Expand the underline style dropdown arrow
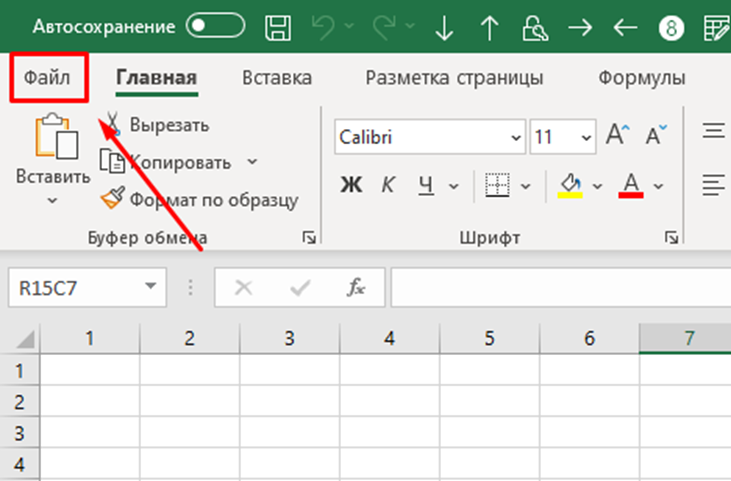Image resolution: width=731 pixels, height=481 pixels. point(454,186)
